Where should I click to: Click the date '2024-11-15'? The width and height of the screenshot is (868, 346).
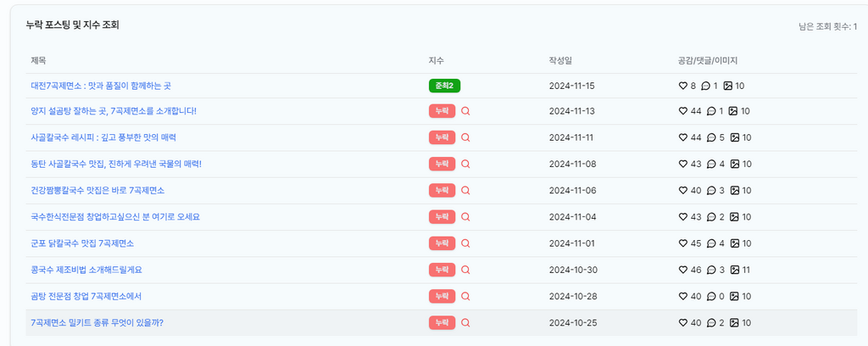(x=572, y=86)
